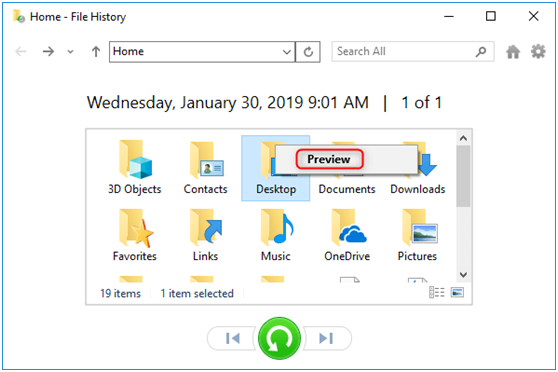Viewport: 558px width, 372px height.
Task: Go to next version arrow
Action: tap(327, 338)
